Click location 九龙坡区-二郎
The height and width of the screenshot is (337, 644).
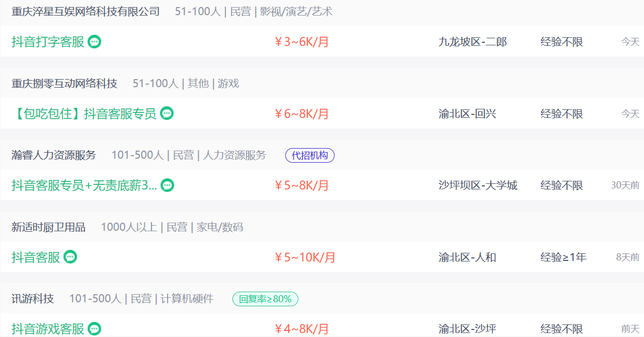pyautogui.click(x=473, y=42)
